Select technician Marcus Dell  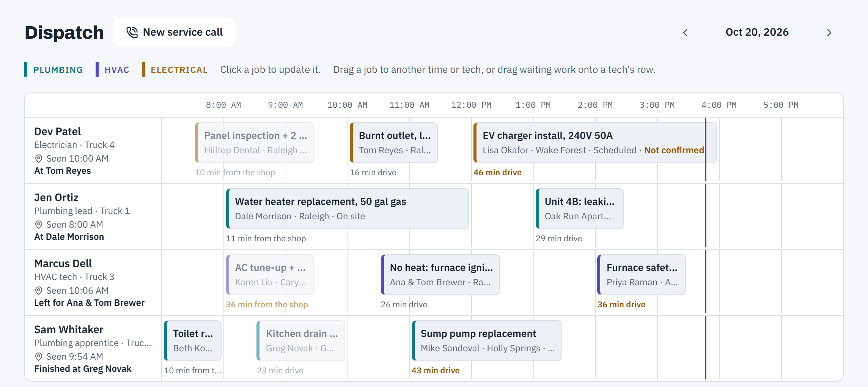coord(63,264)
